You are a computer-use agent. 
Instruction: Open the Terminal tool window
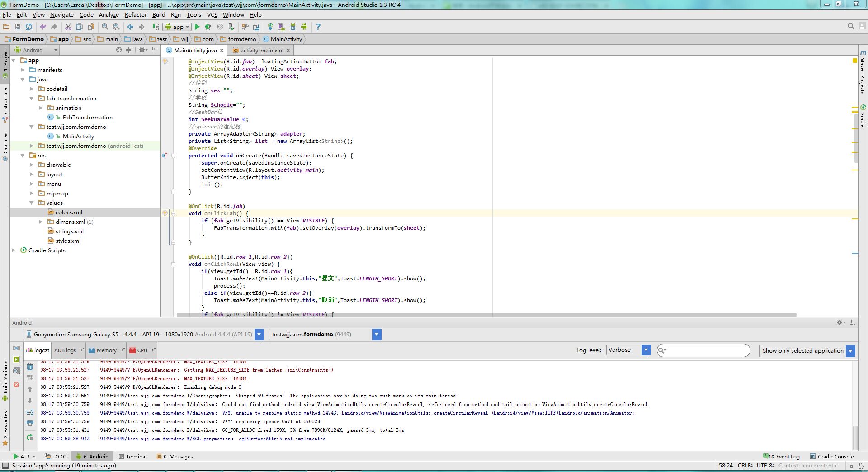click(132, 457)
